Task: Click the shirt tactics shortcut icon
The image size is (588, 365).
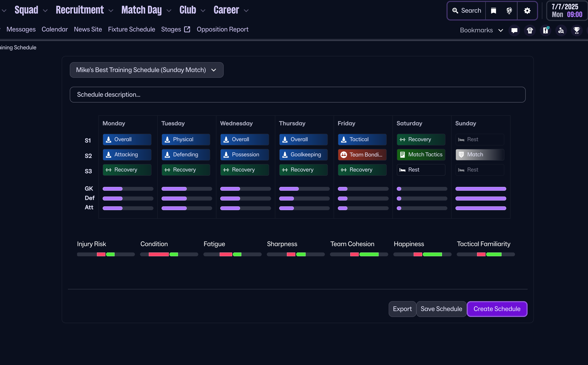Action: coord(530,30)
